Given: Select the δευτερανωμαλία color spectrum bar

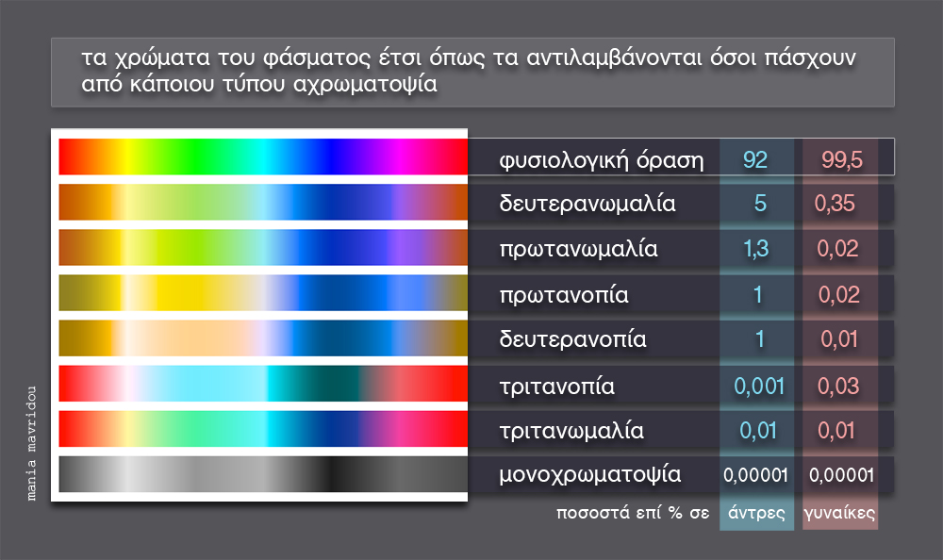Looking at the screenshot, I should point(262,202).
